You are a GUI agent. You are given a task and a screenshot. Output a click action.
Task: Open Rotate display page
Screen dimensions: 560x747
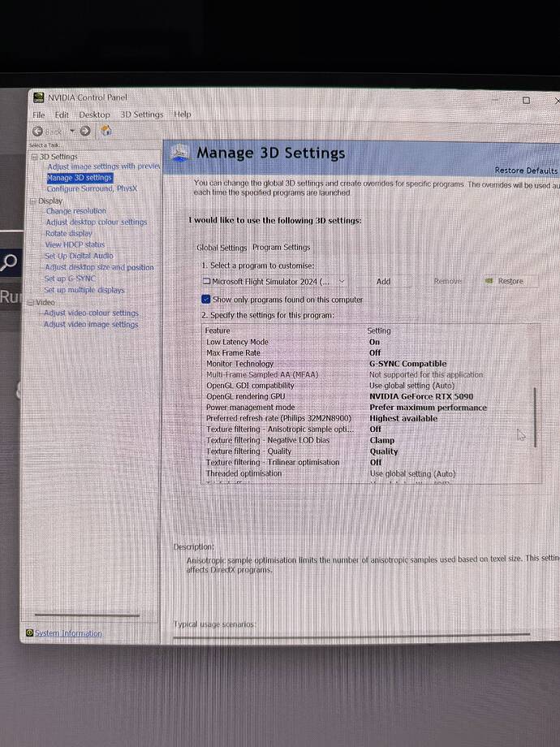[68, 234]
